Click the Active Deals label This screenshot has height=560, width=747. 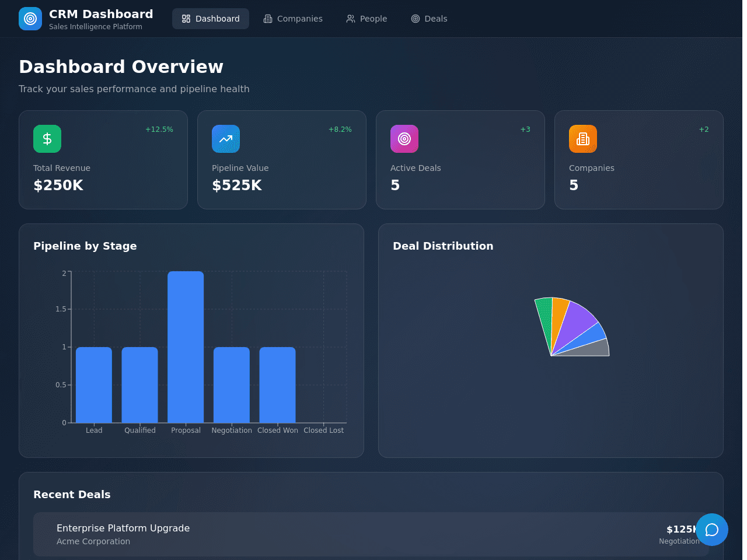416,168
